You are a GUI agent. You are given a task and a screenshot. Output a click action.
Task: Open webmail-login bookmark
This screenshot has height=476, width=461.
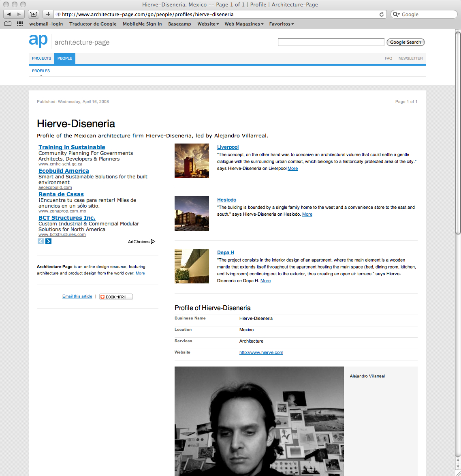[x=46, y=24]
